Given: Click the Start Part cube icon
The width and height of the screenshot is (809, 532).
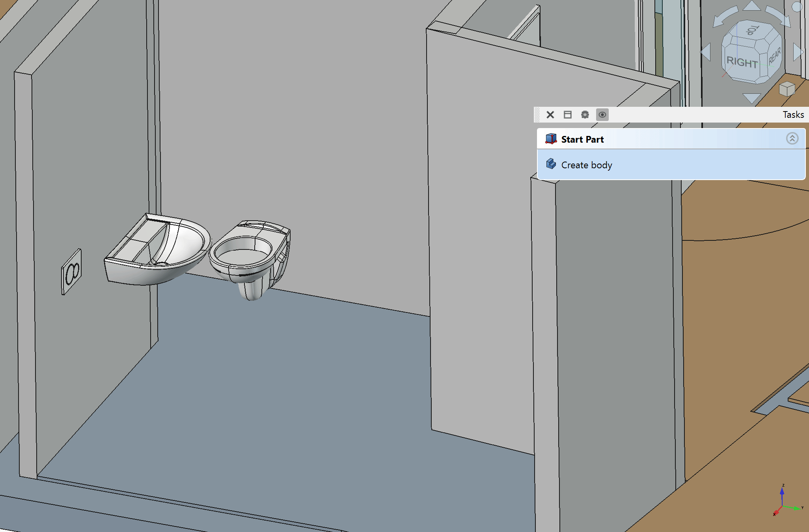Looking at the screenshot, I should [x=551, y=139].
